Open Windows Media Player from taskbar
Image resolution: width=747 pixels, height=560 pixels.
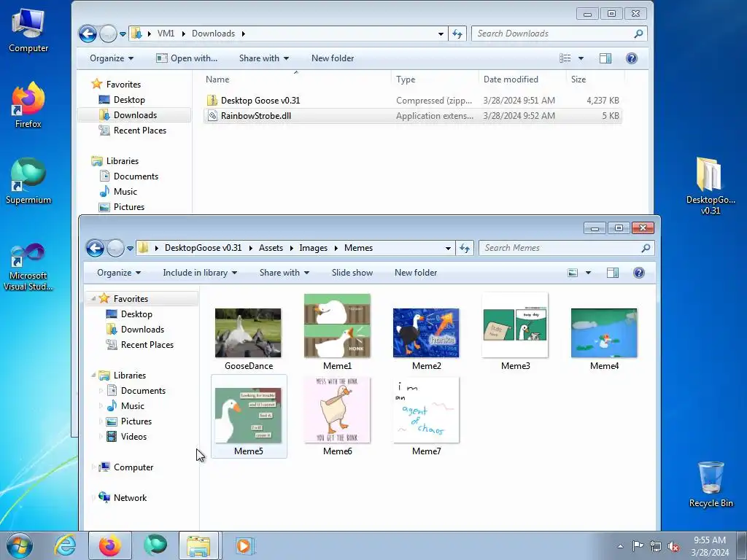point(244,545)
